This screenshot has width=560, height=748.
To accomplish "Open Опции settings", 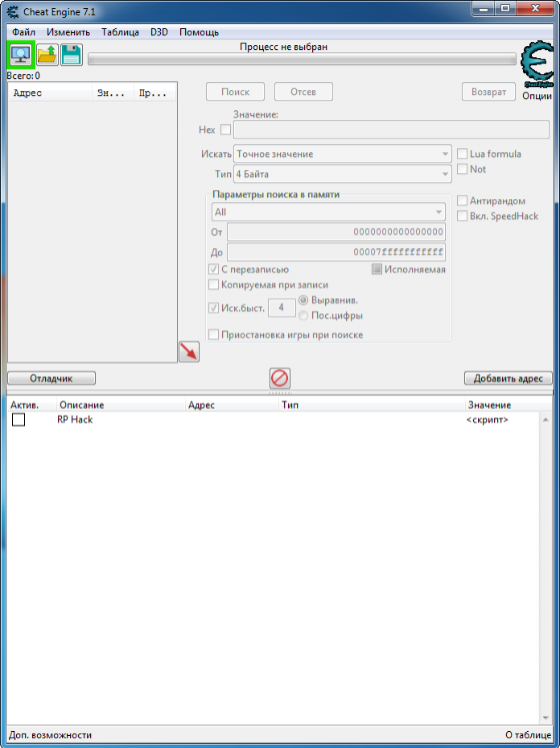I will (x=537, y=96).
